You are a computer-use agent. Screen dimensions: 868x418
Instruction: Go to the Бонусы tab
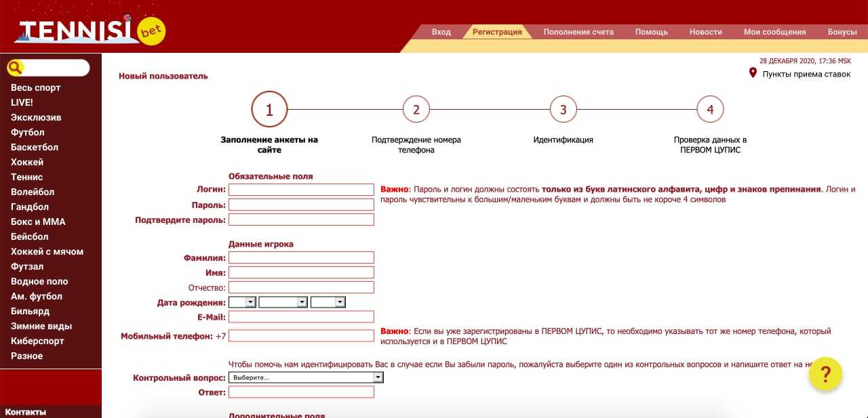(x=842, y=32)
